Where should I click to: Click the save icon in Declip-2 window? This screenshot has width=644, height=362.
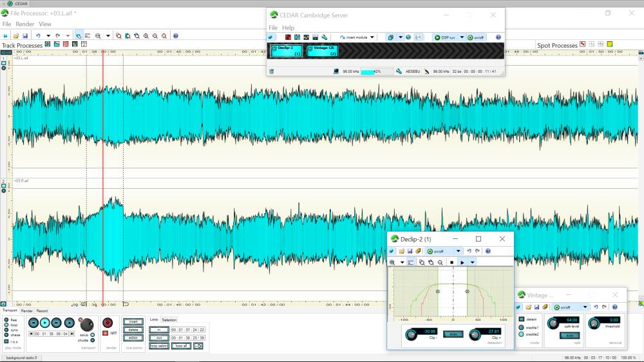410,251
